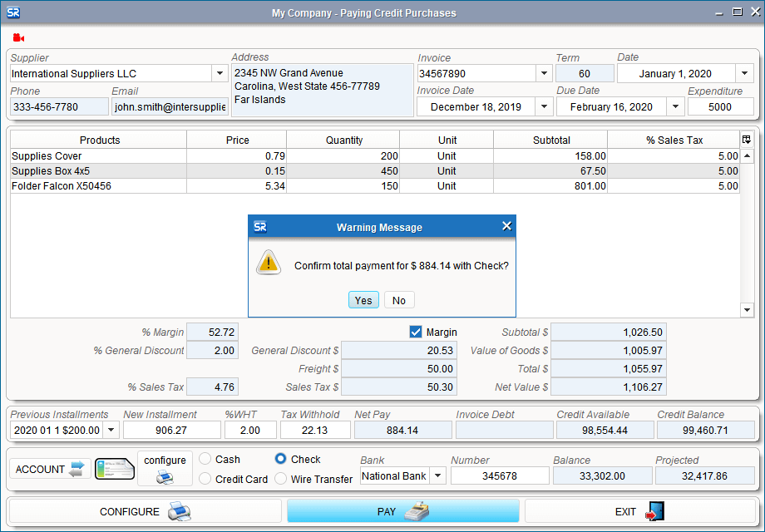Open the Invoice number dropdown
Image resolution: width=765 pixels, height=532 pixels.
[x=544, y=74]
